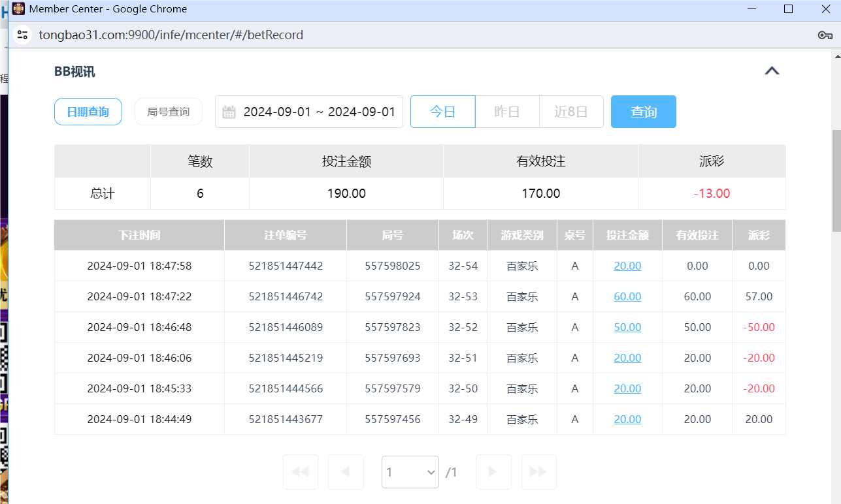This screenshot has height=504, width=841.
Task: Click the blue 查询 search button
Action: click(643, 112)
